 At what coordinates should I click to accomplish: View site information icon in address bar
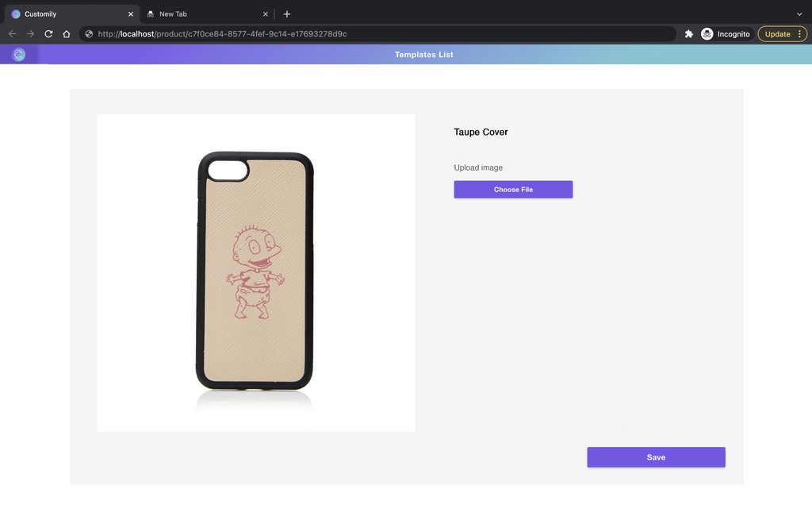tap(89, 33)
